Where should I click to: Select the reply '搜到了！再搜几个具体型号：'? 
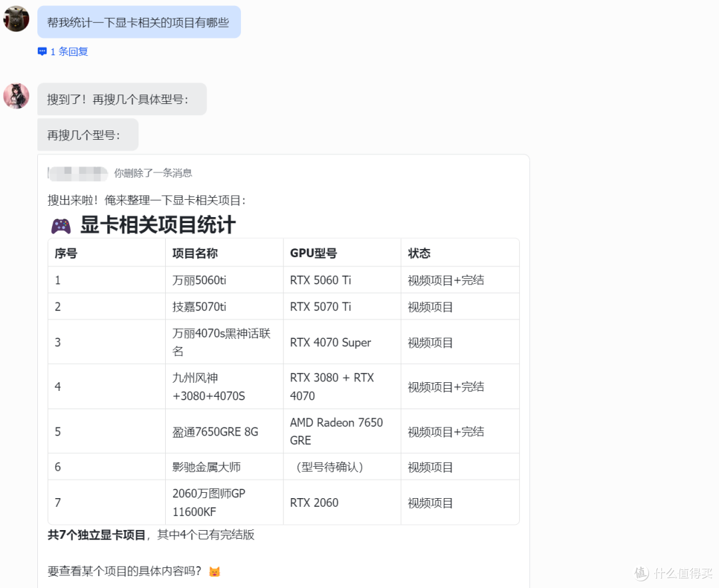(x=122, y=99)
